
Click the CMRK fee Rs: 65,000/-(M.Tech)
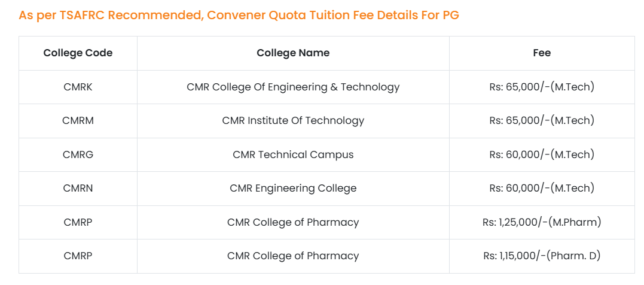pos(542,87)
